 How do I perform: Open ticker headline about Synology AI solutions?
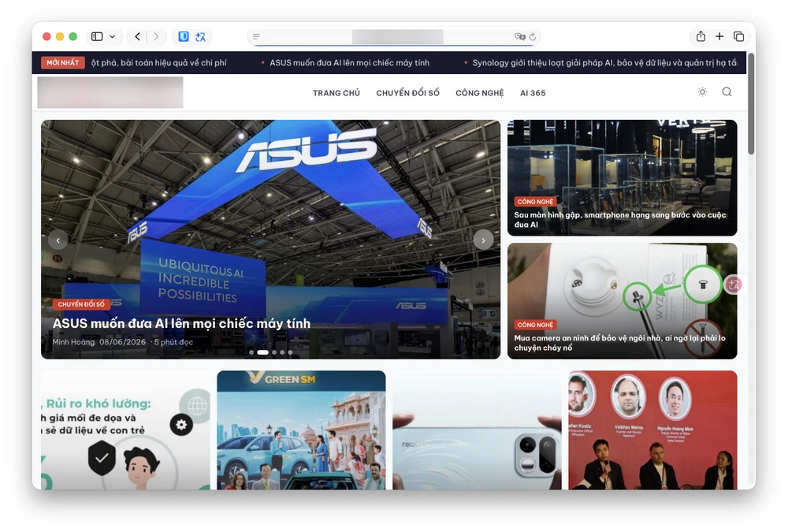coord(604,63)
